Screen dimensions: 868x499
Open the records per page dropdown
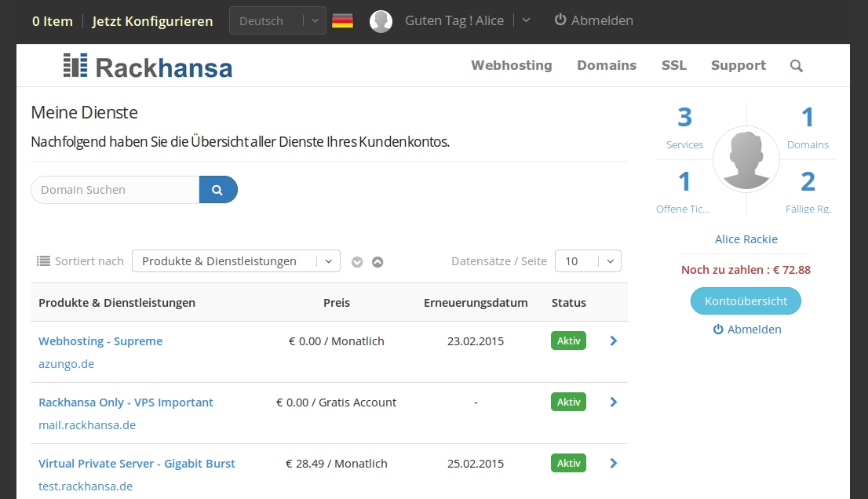588,261
